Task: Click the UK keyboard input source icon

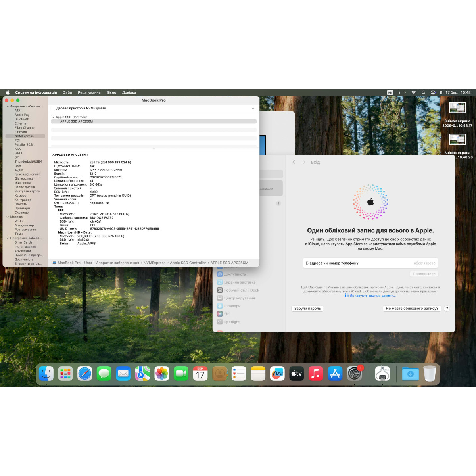Action: tap(390, 92)
